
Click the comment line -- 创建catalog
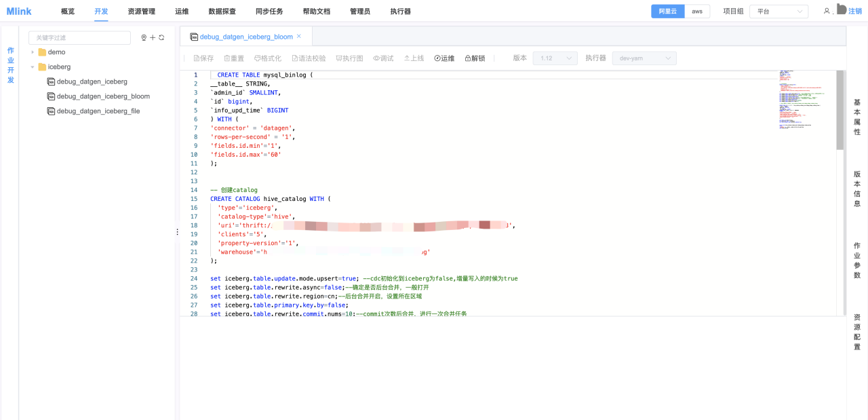coord(234,190)
